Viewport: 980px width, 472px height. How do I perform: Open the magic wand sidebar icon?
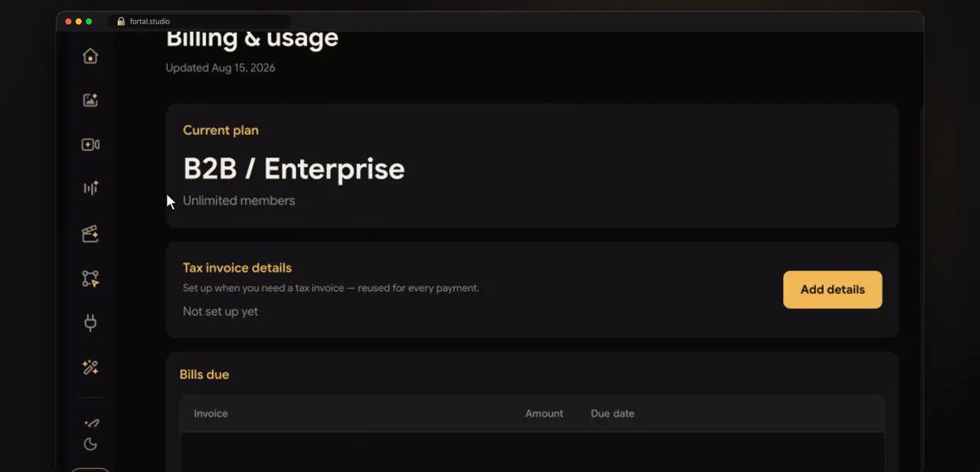tap(90, 367)
